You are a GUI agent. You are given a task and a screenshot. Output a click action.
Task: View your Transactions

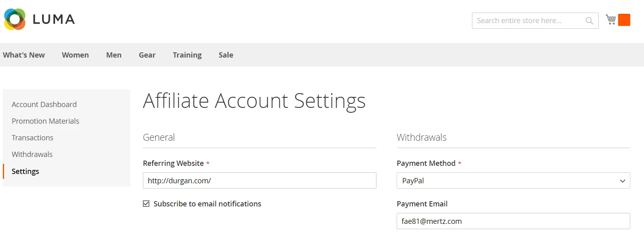[32, 137]
